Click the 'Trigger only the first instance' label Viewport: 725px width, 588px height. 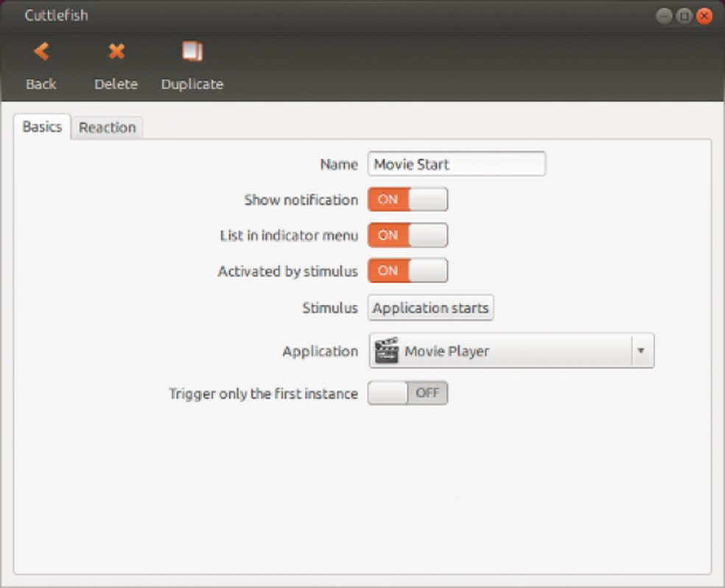(264, 393)
